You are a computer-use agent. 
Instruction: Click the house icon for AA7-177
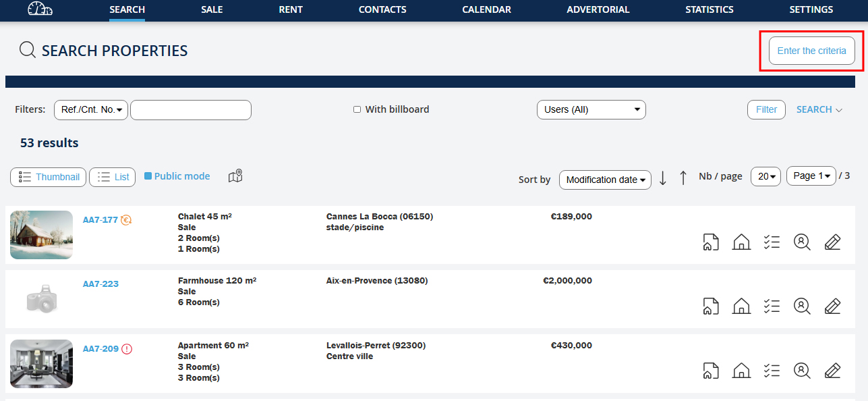(741, 242)
